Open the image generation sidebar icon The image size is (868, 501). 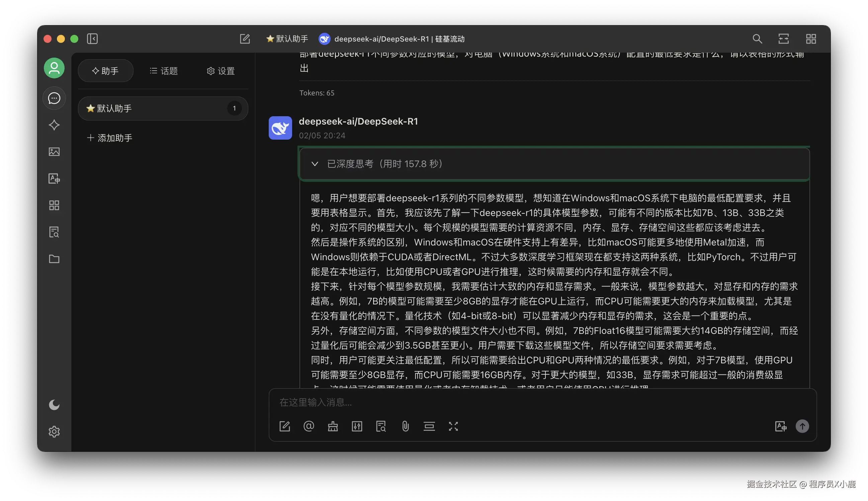pyautogui.click(x=54, y=152)
